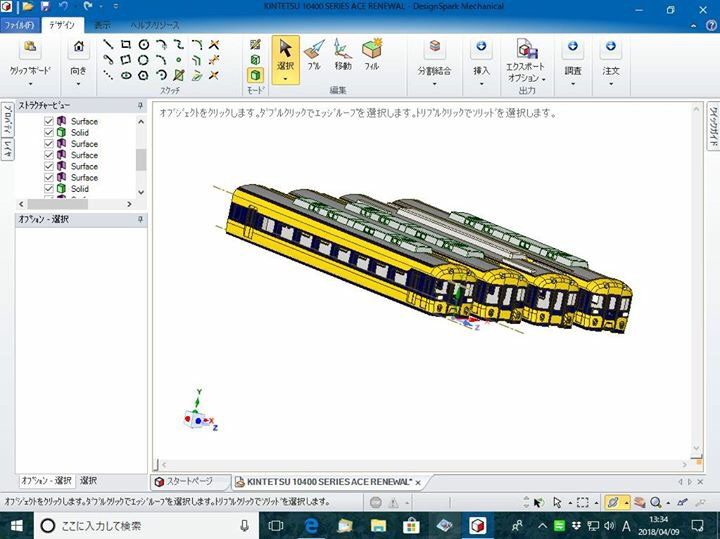The height and width of the screenshot is (539, 720).
Task: Open the orbit tool dropdown arrow in status bar
Action: [x=627, y=503]
